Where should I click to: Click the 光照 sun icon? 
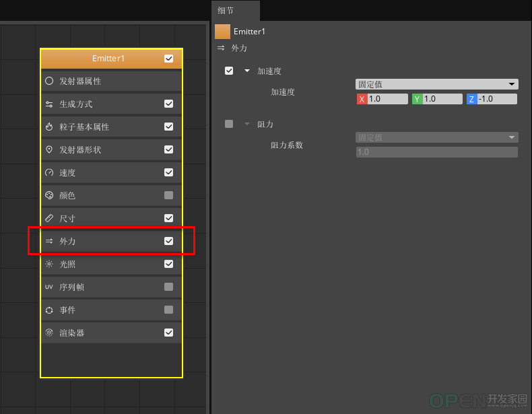(49, 264)
